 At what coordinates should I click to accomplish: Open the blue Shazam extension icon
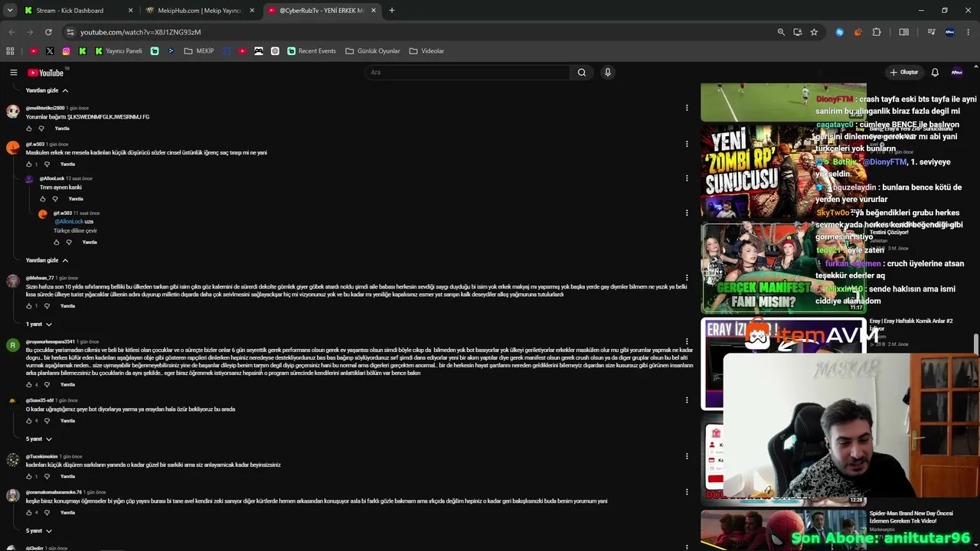pos(840,32)
